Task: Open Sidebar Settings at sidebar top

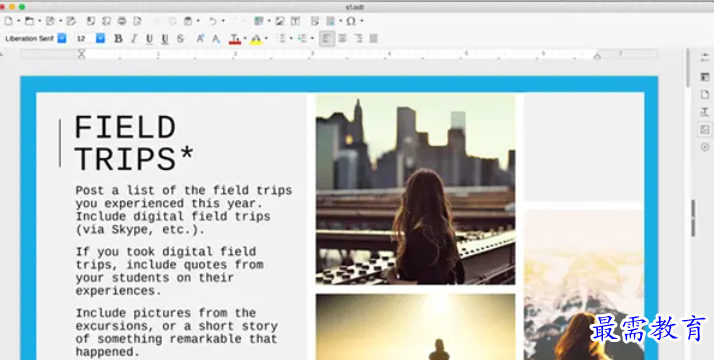Action: click(x=705, y=58)
